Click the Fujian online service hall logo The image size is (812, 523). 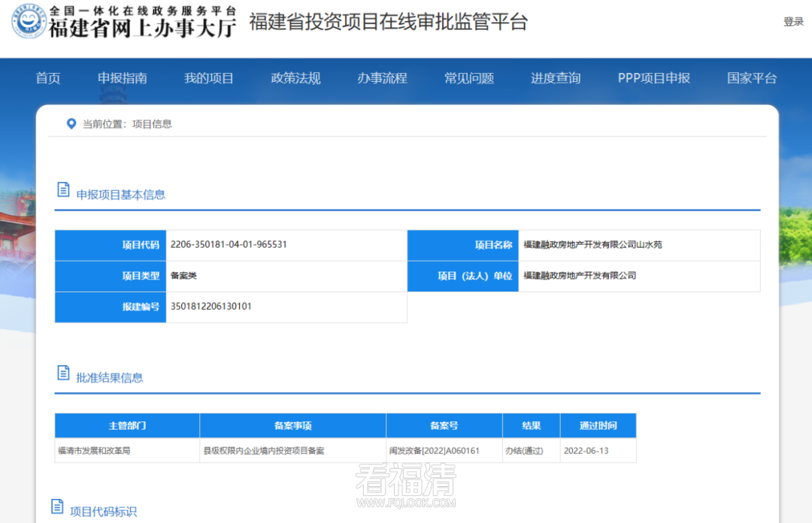[29, 21]
